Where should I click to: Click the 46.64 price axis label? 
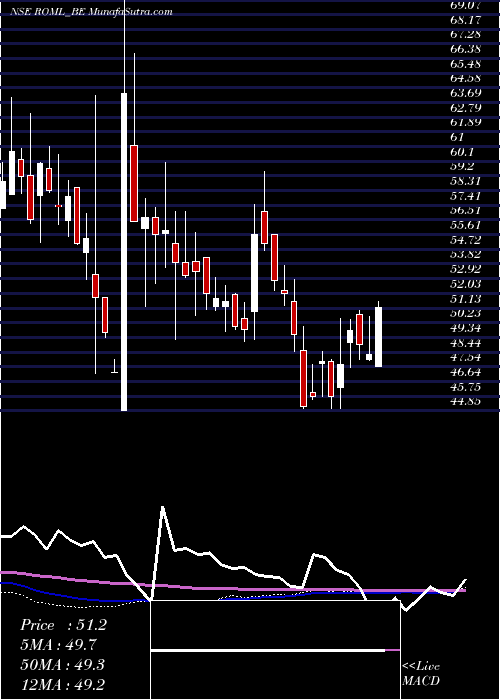[466, 372]
